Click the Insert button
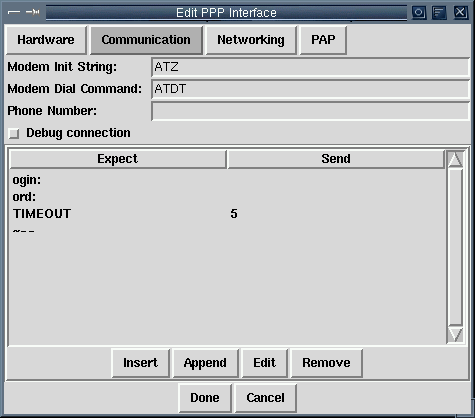The width and height of the screenshot is (475, 418). (140, 363)
